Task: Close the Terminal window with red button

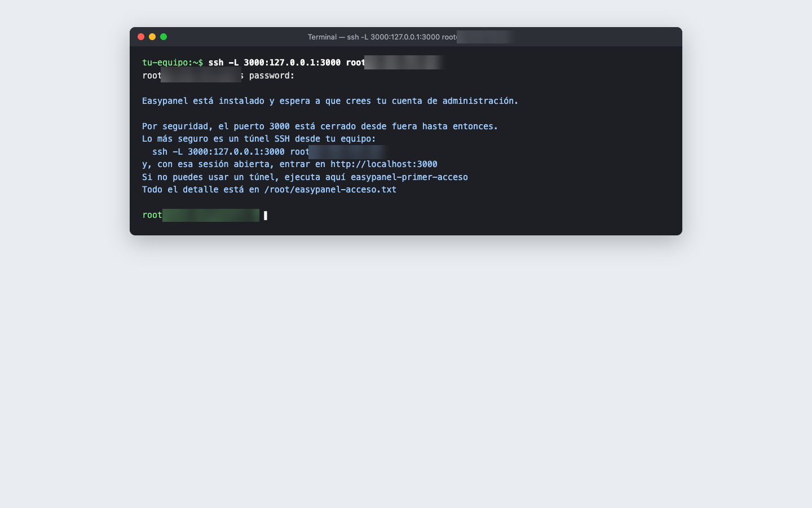Action: [x=141, y=37]
